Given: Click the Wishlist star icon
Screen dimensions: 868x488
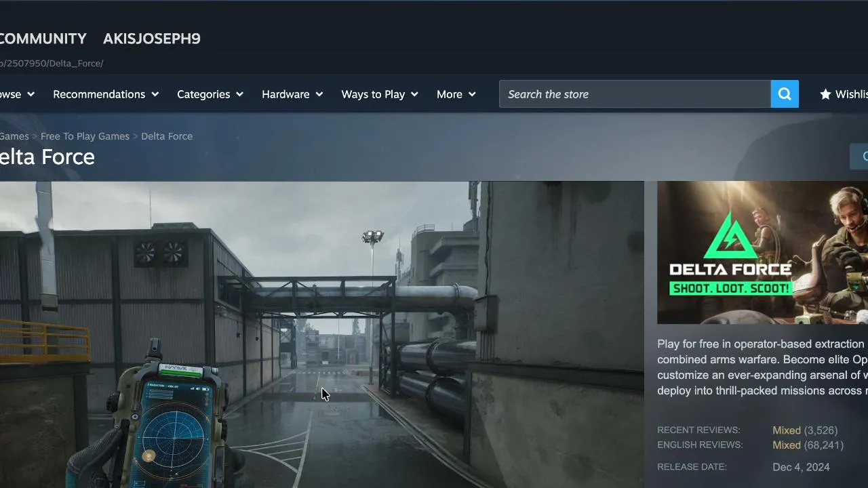Looking at the screenshot, I should coord(825,94).
